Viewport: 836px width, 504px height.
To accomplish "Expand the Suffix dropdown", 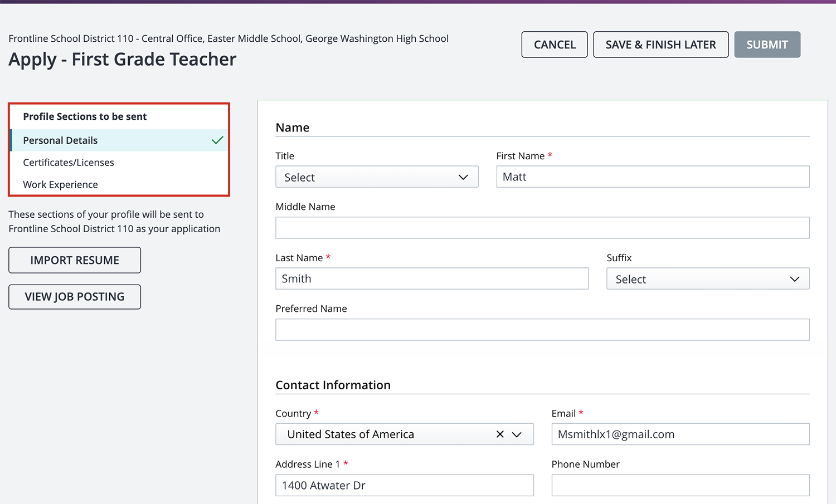I will [x=707, y=279].
